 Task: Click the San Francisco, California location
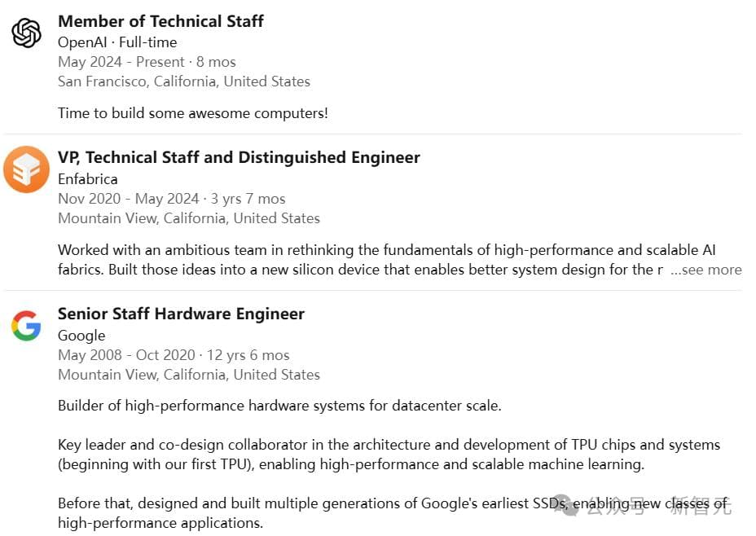click(x=184, y=81)
